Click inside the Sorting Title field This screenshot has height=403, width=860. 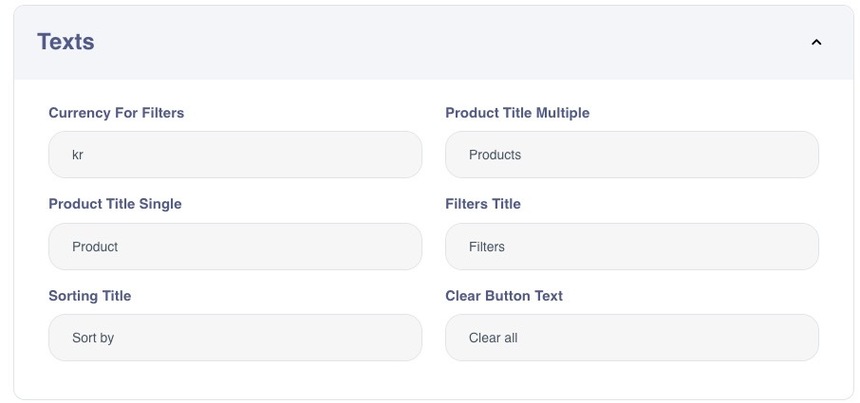point(235,338)
